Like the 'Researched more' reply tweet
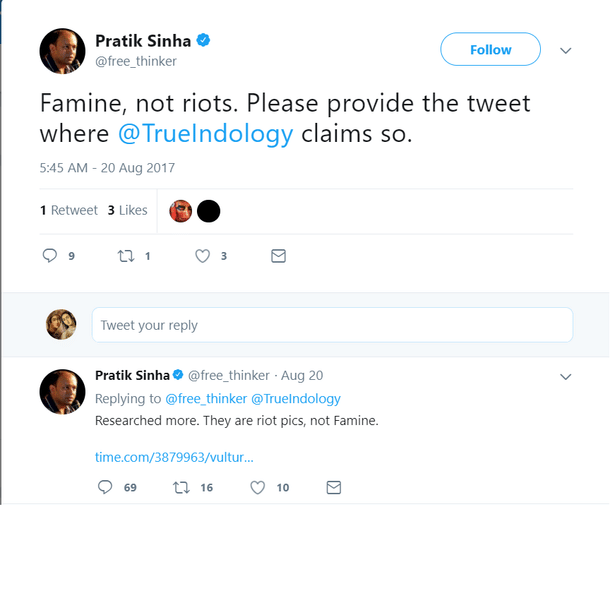Image resolution: width=610 pixels, height=603 pixels. (257, 487)
